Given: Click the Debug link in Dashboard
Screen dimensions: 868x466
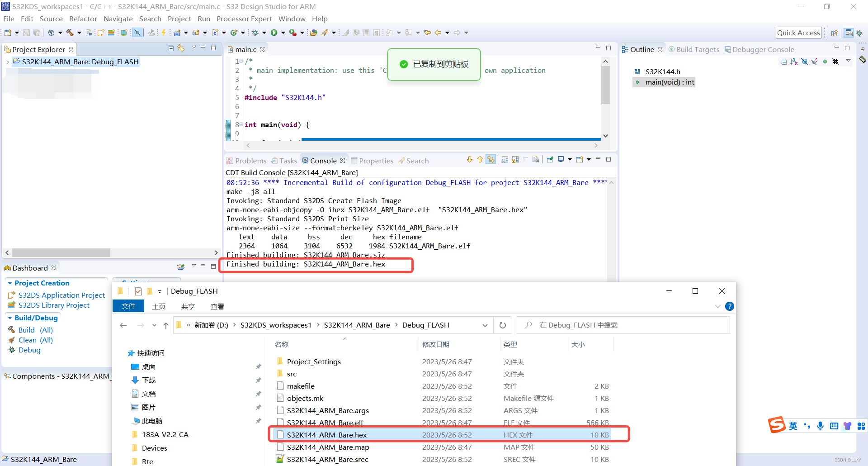Looking at the screenshot, I should click(x=29, y=350).
